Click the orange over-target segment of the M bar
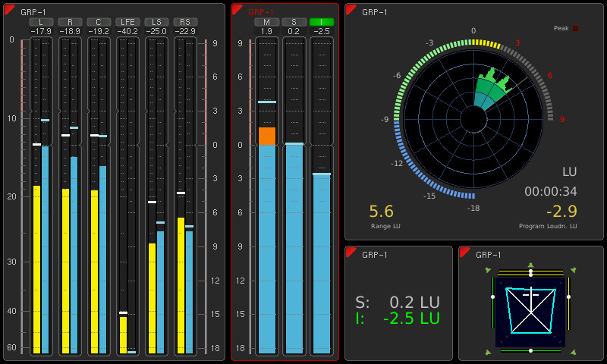 click(267, 136)
